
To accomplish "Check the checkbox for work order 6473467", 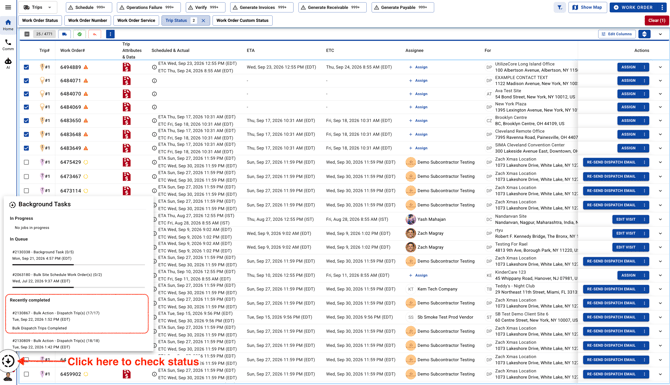I will (26, 176).
